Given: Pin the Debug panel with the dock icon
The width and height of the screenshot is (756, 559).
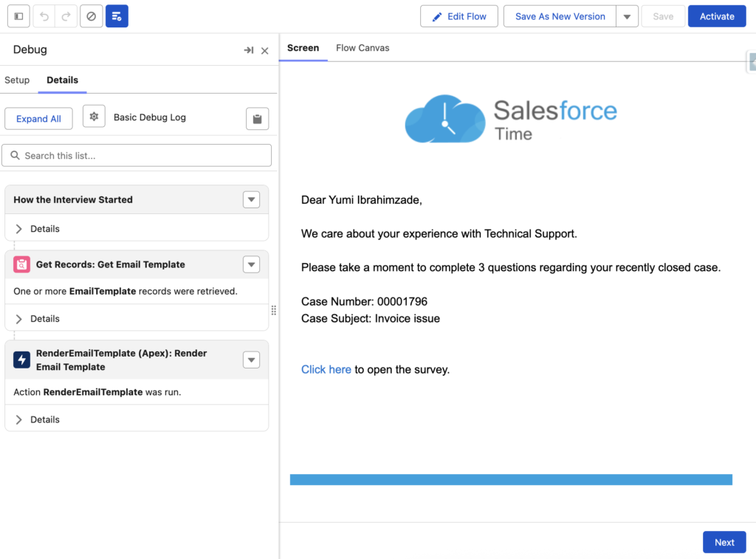Looking at the screenshot, I should tap(250, 50).
